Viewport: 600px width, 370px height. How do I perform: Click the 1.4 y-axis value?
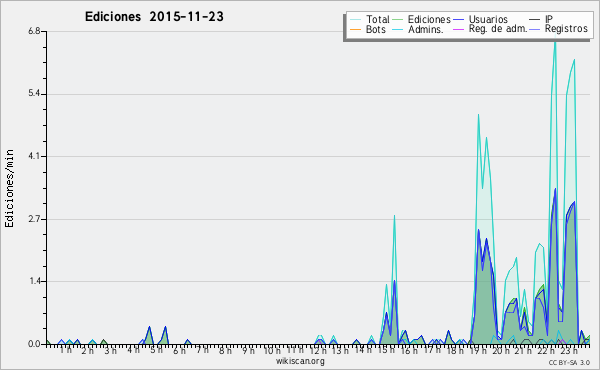coord(34,282)
